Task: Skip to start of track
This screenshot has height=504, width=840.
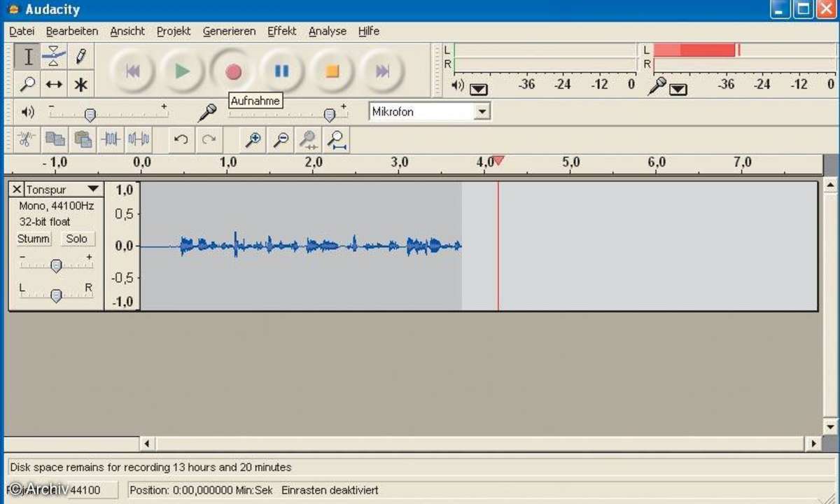Action: click(132, 71)
